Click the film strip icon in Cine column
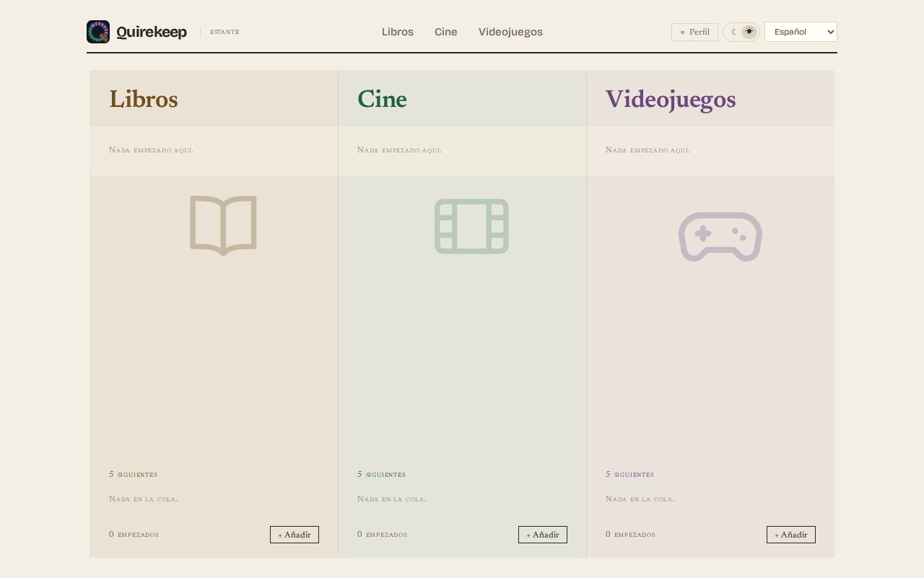Image resolution: width=924 pixels, height=578 pixels. click(x=471, y=226)
